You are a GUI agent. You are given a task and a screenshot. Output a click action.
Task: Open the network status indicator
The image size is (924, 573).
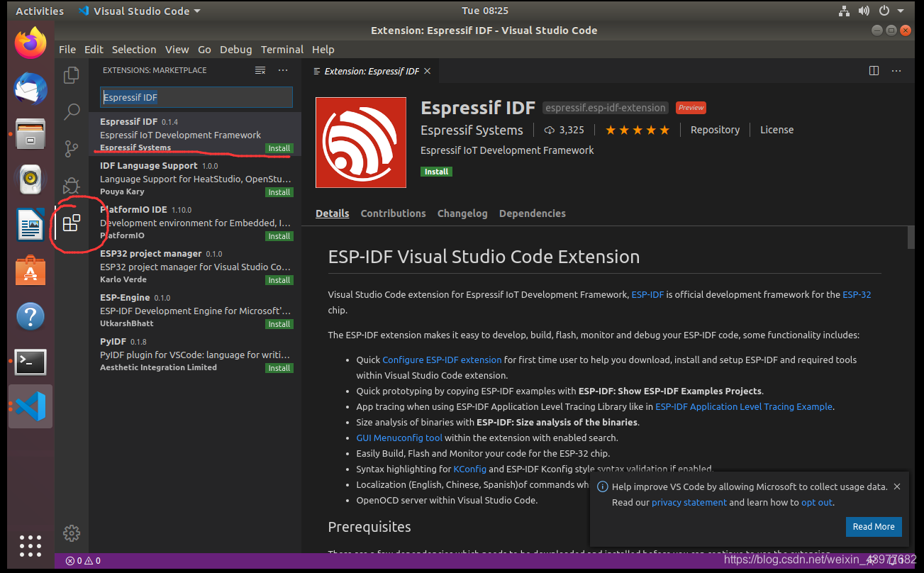click(x=844, y=11)
